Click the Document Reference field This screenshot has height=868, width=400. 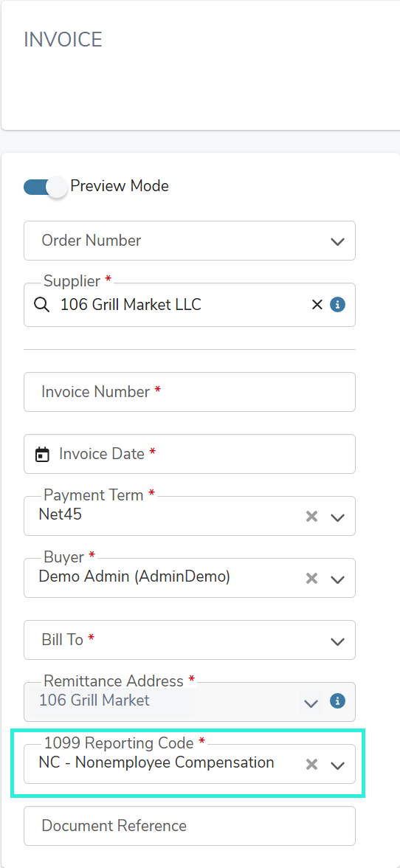click(189, 826)
